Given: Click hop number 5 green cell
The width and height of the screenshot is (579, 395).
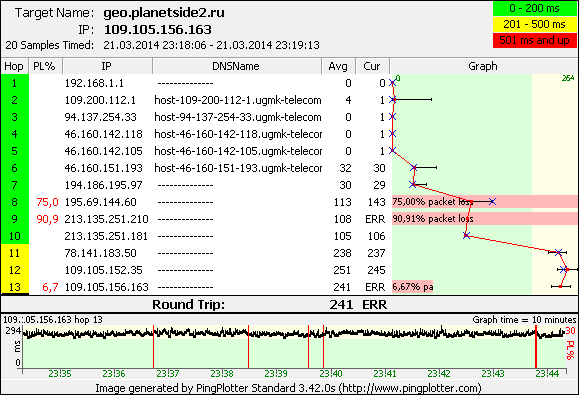Looking at the screenshot, I should click(x=14, y=151).
